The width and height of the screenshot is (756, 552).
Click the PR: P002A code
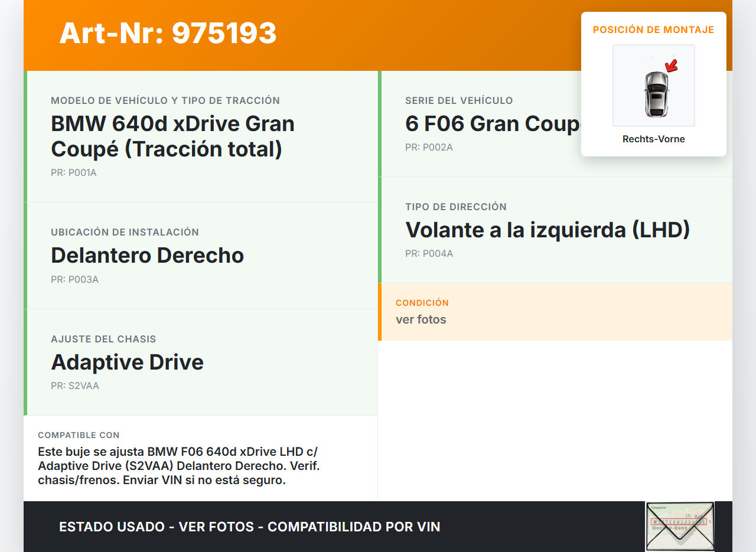(429, 147)
